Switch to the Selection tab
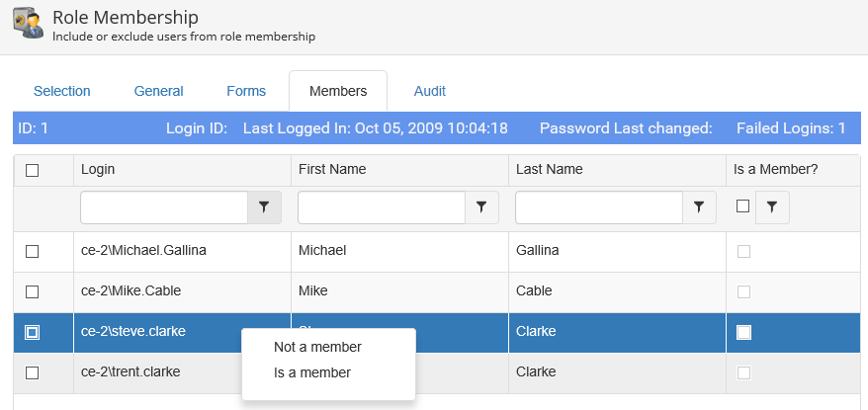Screen dimensions: 868x410 pos(62,91)
